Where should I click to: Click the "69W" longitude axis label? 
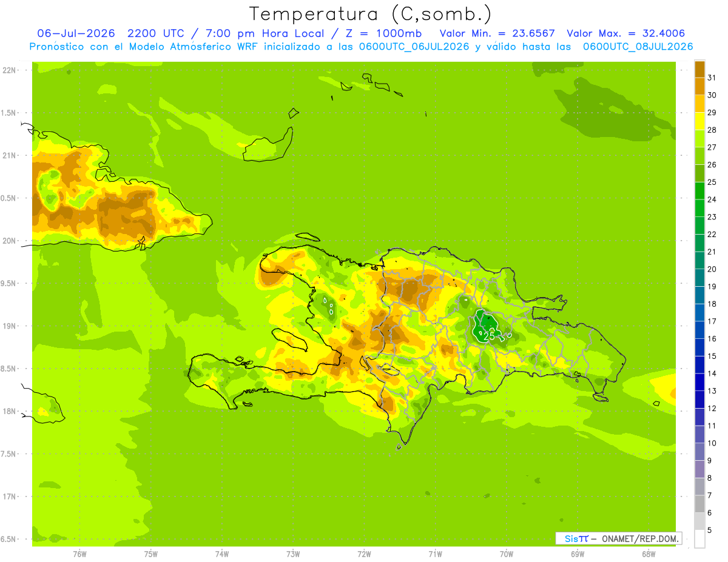(x=578, y=554)
